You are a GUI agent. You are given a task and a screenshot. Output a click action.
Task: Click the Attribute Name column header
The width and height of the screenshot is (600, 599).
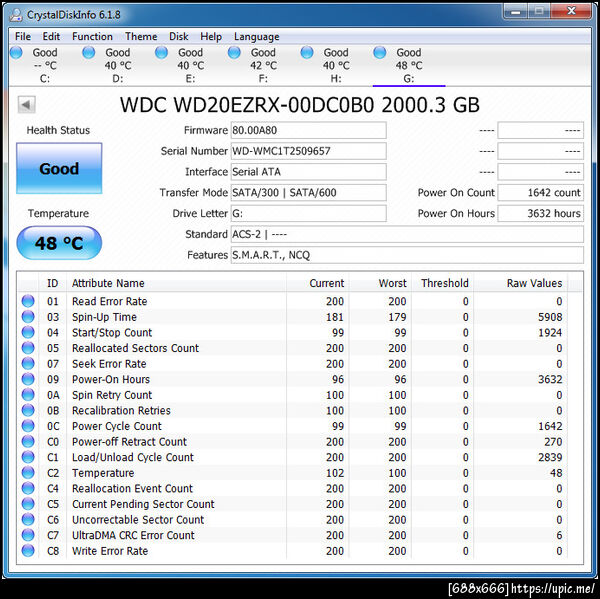coord(176,283)
